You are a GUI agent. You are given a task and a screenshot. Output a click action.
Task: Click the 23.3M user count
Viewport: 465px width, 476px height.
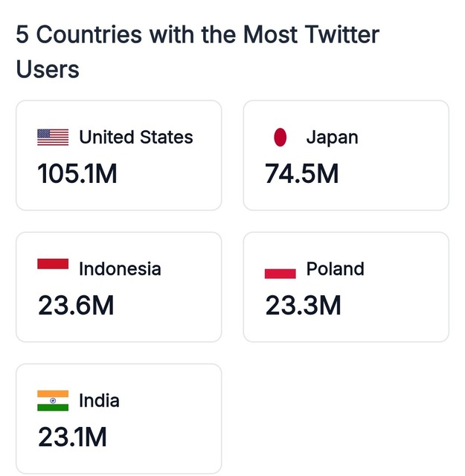point(303,306)
